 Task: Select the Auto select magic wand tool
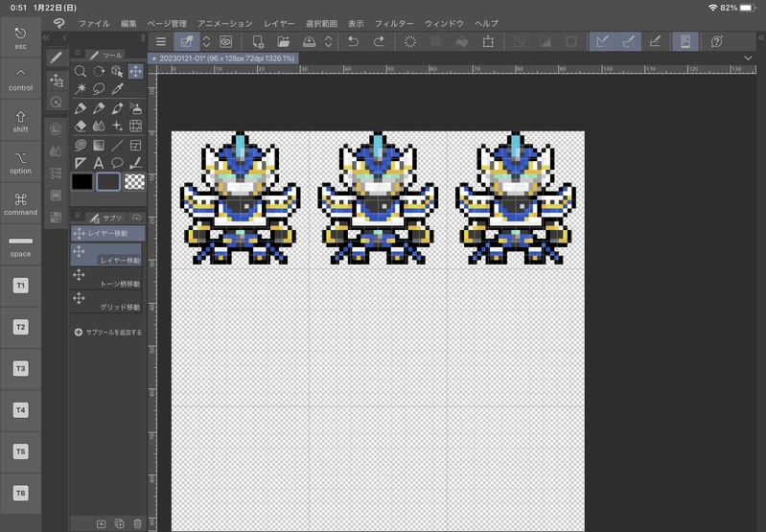81,89
